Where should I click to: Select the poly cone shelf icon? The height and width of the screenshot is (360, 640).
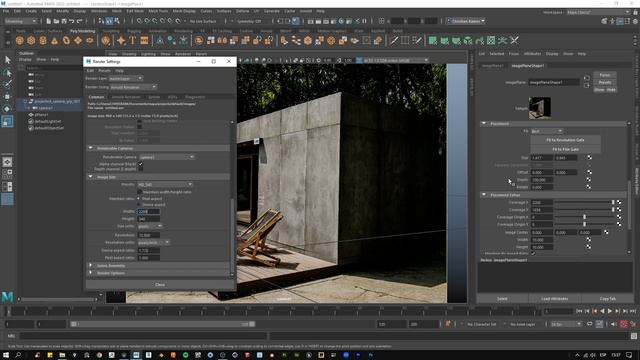[55, 40]
